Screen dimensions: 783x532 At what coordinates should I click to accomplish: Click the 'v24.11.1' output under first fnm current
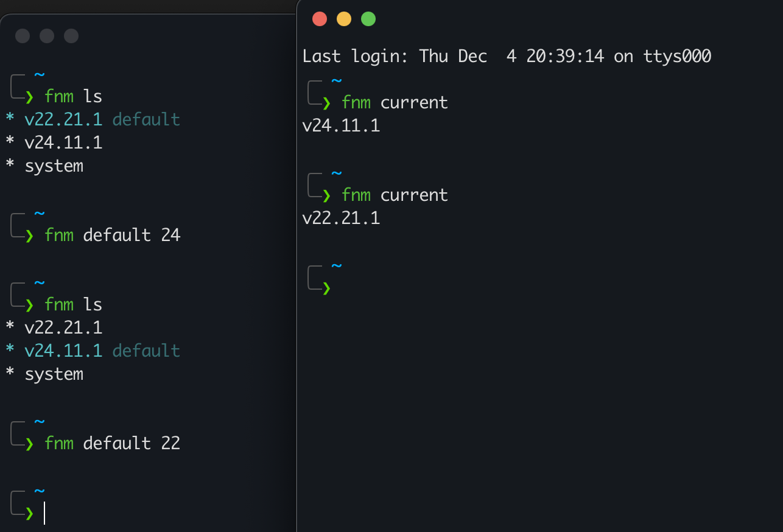coord(341,126)
